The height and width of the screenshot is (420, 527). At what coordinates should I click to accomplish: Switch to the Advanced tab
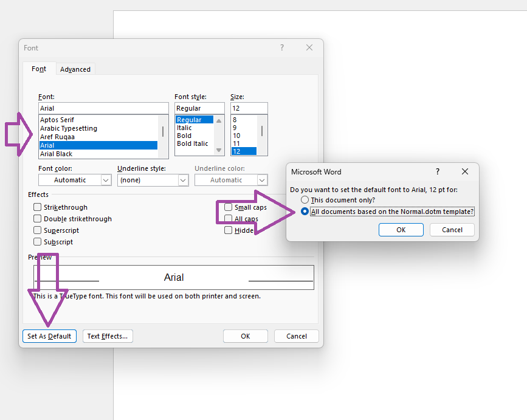click(75, 69)
